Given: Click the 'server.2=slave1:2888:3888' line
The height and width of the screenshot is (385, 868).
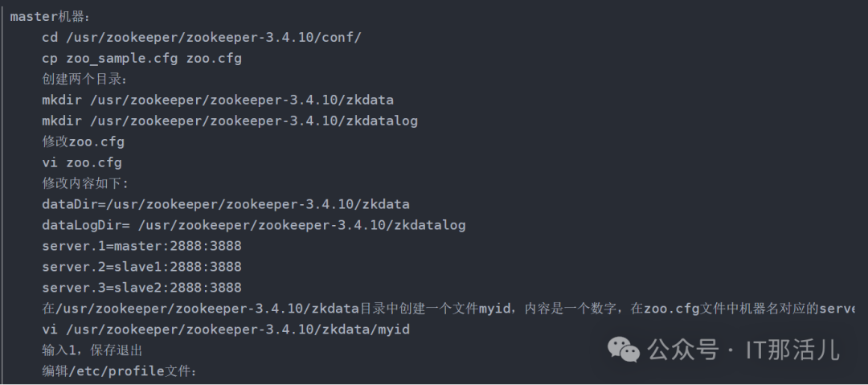Looking at the screenshot, I should tap(141, 267).
